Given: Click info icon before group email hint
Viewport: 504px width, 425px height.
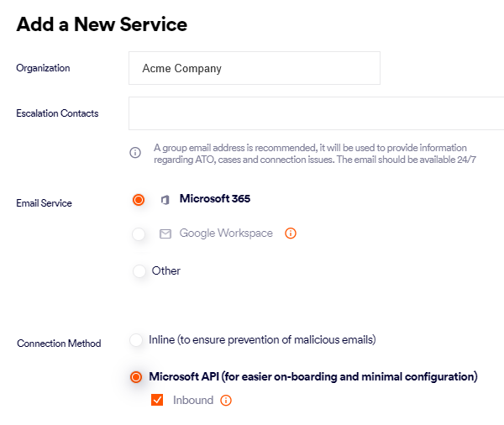Looking at the screenshot, I should click(135, 153).
